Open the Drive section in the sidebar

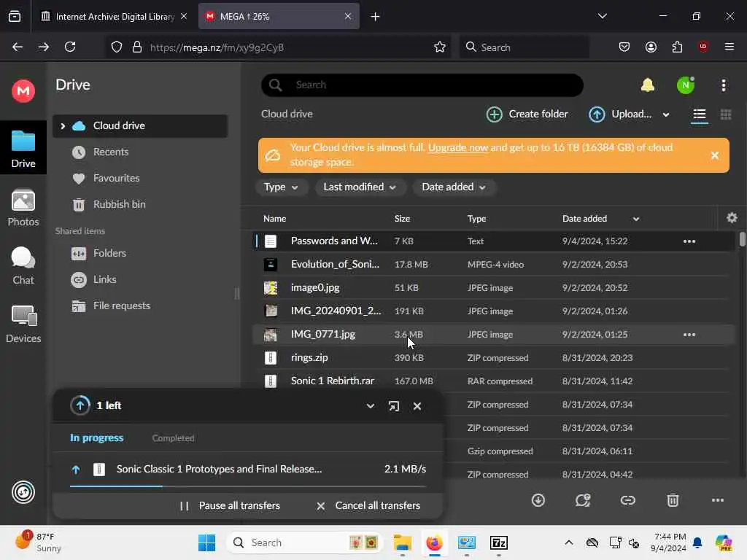tap(23, 149)
